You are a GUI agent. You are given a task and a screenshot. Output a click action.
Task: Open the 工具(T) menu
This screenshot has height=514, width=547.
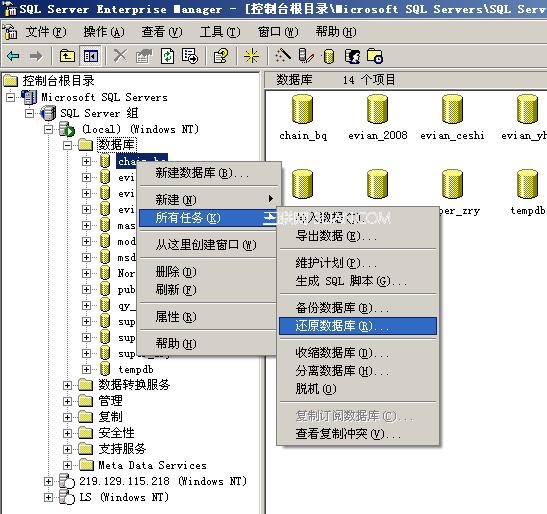pos(220,32)
